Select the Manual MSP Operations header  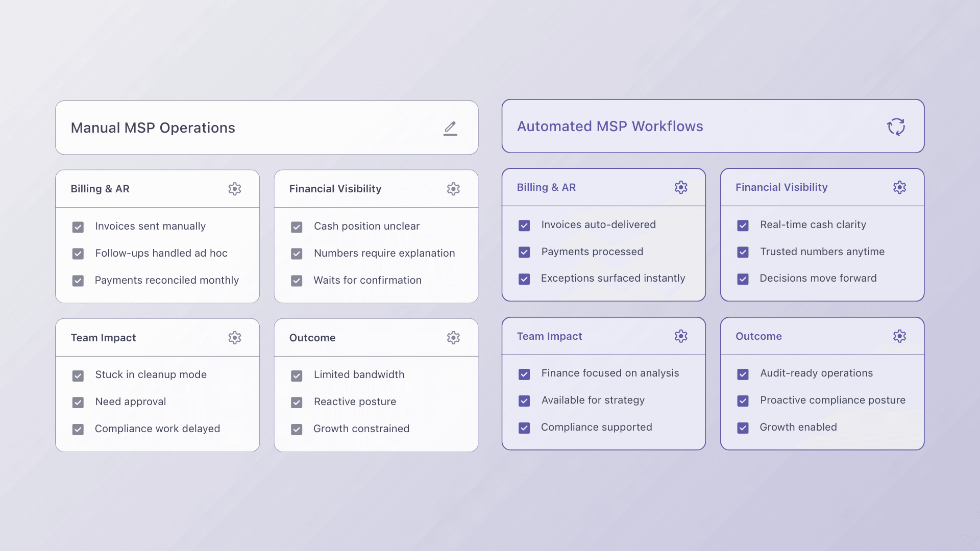tap(153, 128)
